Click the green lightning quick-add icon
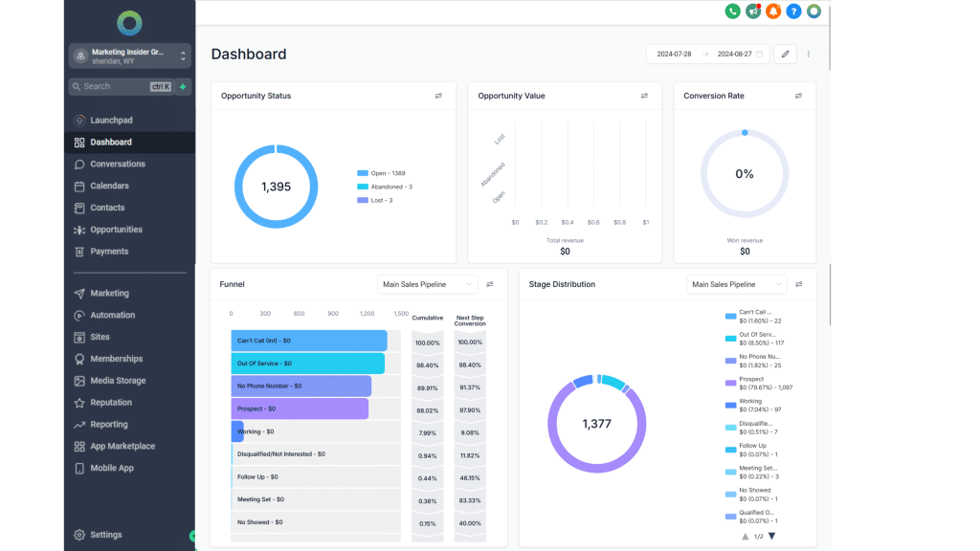The height and width of the screenshot is (551, 980). pyautogui.click(x=183, y=86)
